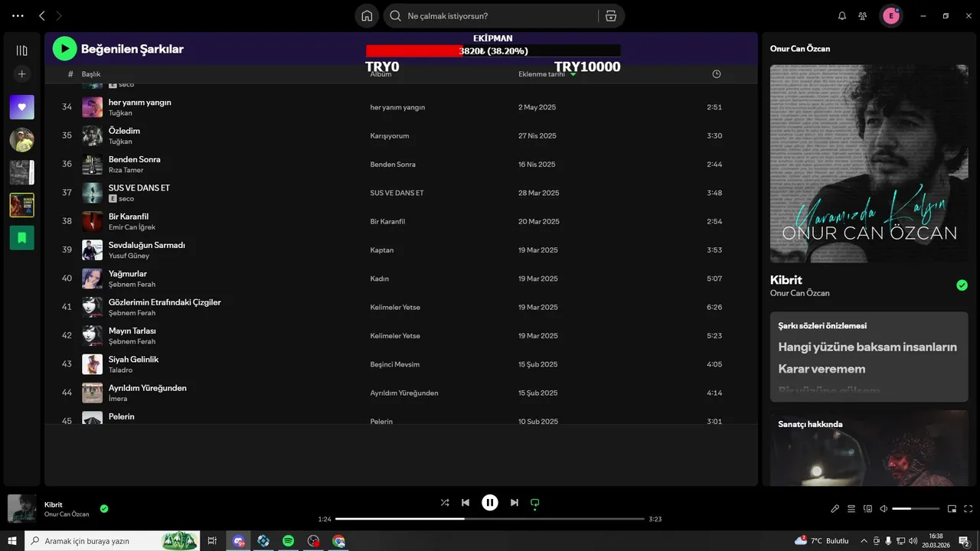Open the purple Liked Songs heart tile
The image size is (980, 551).
point(21,107)
